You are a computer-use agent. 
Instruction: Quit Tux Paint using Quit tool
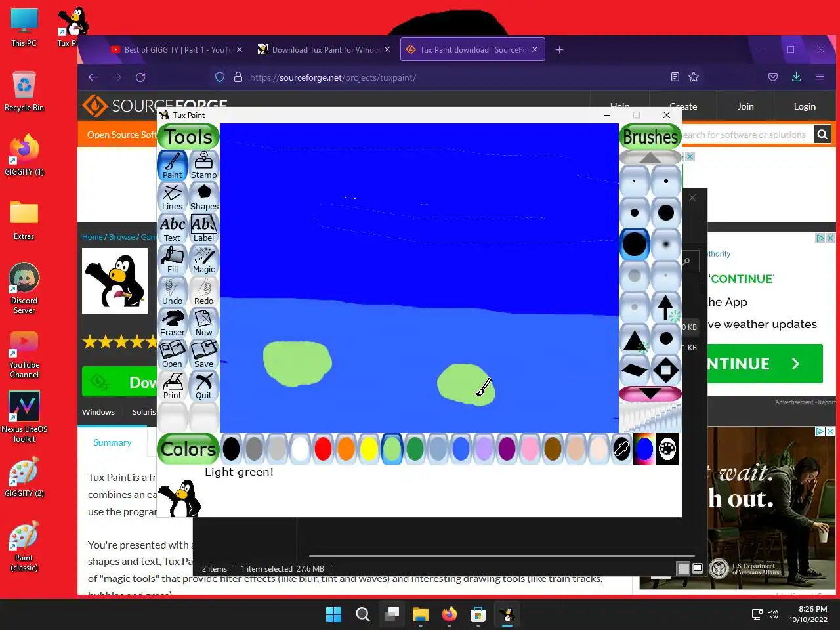coord(203,386)
